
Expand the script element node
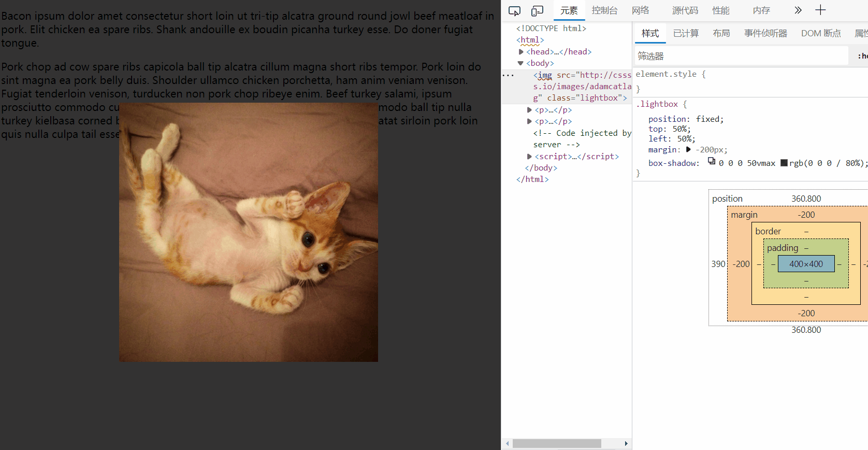[529, 157]
